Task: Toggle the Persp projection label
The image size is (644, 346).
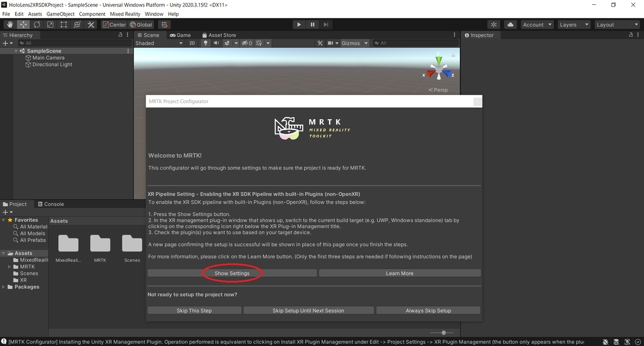Action: click(438, 90)
